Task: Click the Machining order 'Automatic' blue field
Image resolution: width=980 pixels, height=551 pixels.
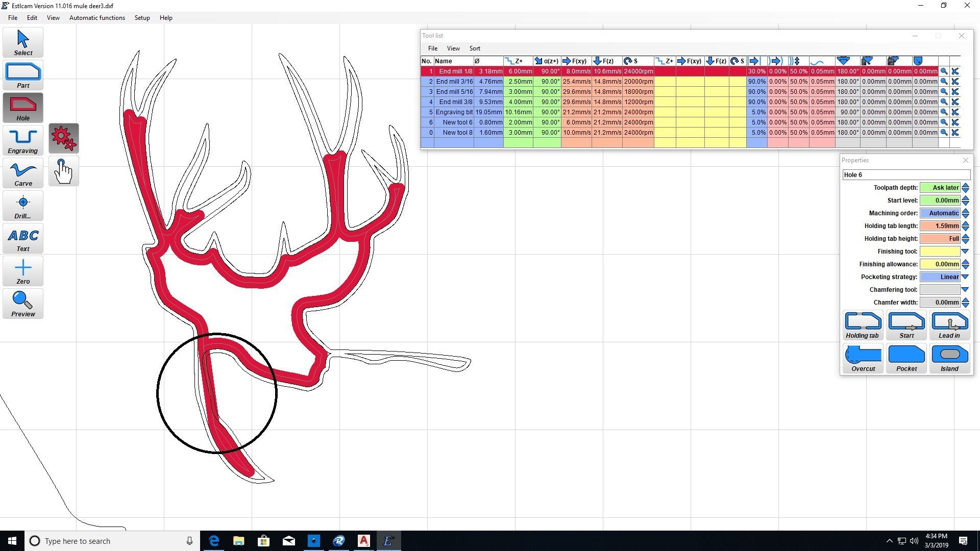Action: (x=940, y=213)
